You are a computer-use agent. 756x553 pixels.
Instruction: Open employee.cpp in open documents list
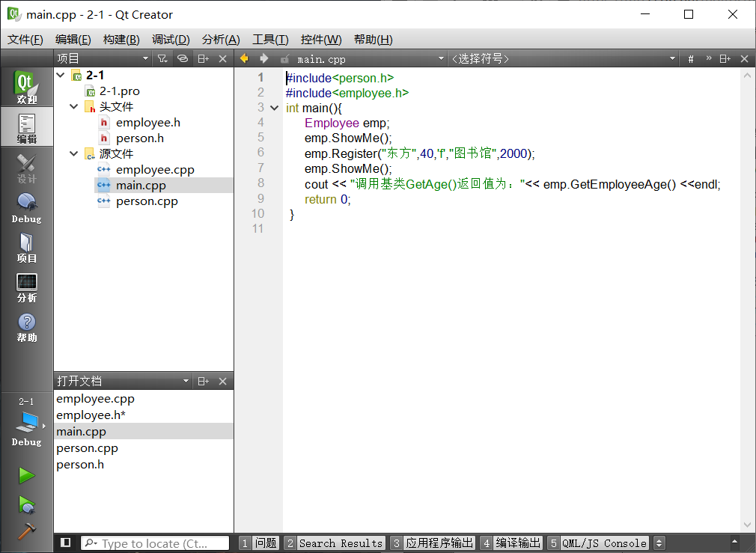(x=144, y=399)
